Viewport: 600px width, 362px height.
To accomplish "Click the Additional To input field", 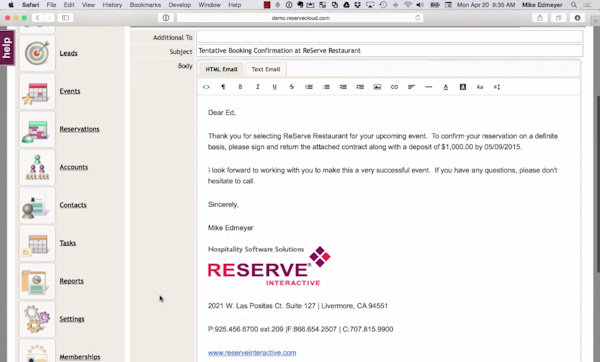I will click(390, 37).
